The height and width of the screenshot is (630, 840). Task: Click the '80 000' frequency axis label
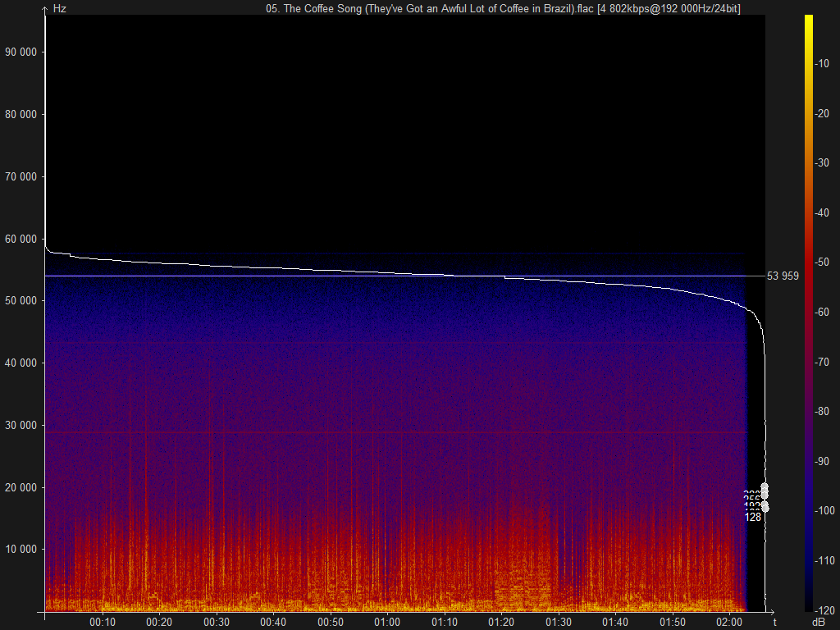(x=21, y=114)
